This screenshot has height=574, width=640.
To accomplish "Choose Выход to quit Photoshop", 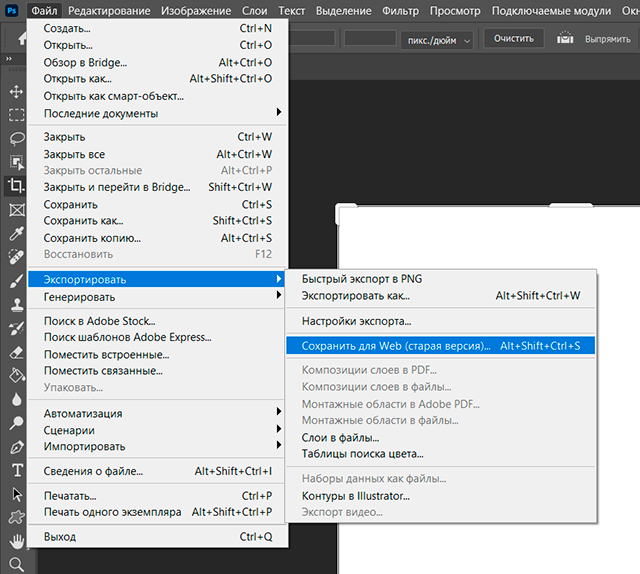I will pyautogui.click(x=158, y=536).
